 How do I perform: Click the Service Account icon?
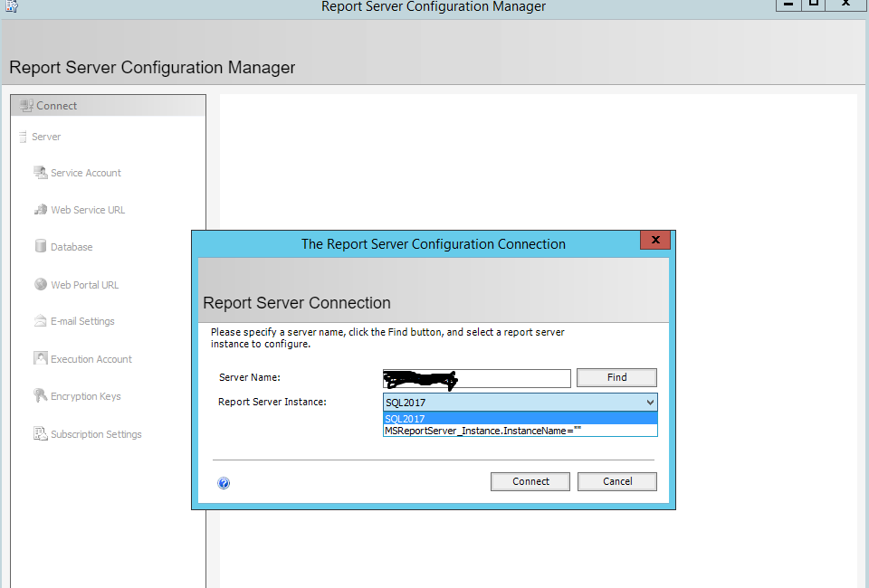click(x=41, y=173)
